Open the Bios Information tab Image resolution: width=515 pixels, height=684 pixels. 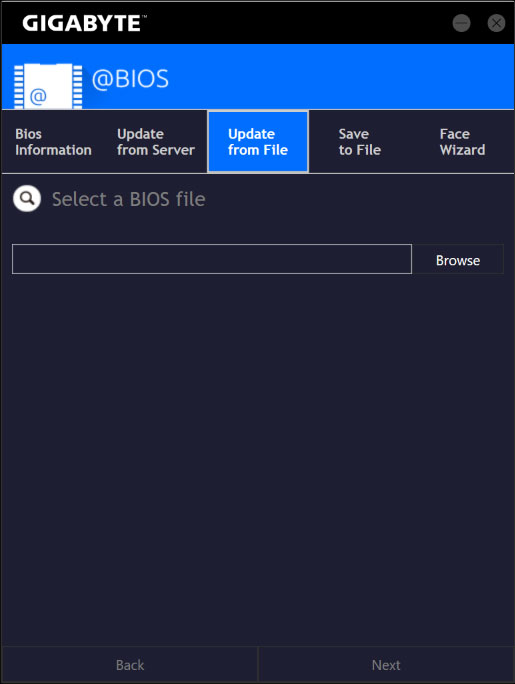click(53, 142)
